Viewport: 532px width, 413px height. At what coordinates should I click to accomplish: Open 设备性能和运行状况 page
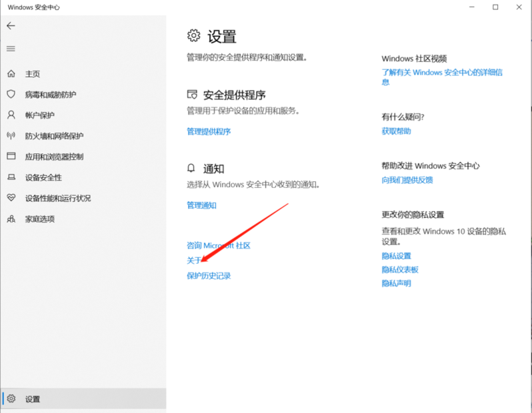coord(83,198)
